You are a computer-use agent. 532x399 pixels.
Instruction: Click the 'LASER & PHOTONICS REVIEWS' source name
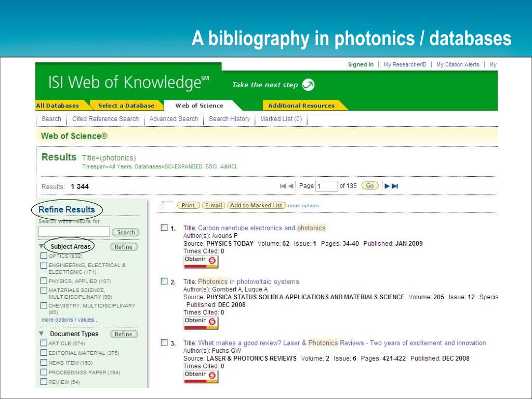(x=251, y=358)
